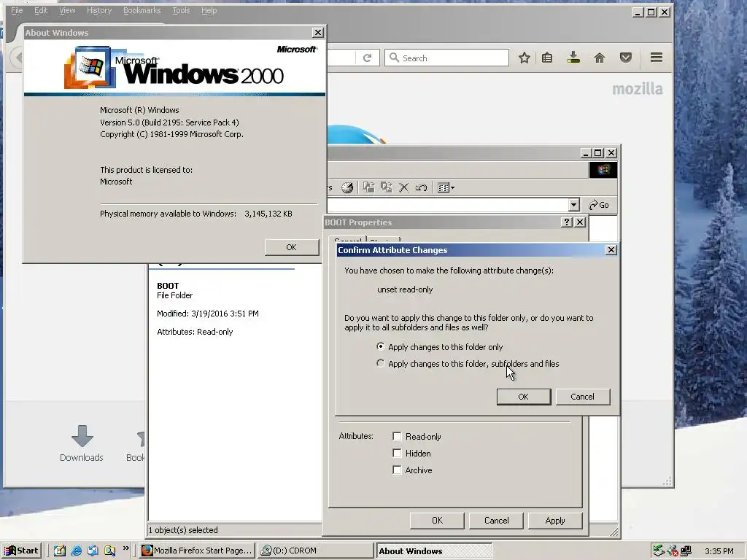Open the Firefox View menu

pos(67,10)
